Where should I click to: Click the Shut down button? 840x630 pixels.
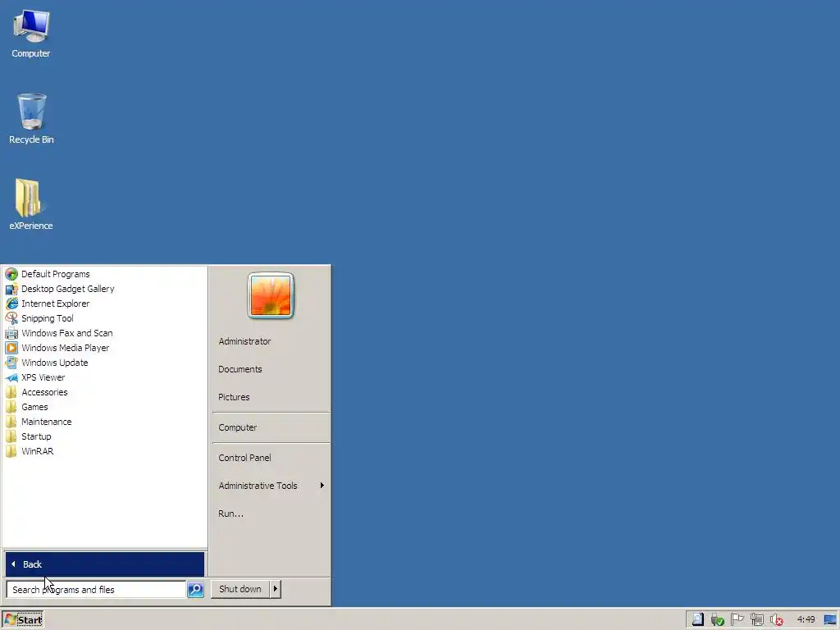coord(240,589)
